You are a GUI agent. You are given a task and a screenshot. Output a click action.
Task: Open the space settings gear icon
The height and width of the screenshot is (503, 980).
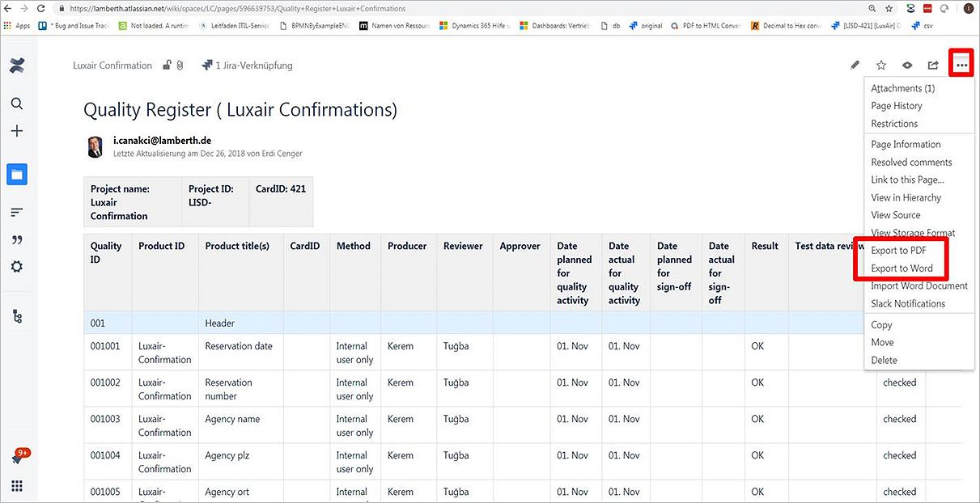pos(17,267)
